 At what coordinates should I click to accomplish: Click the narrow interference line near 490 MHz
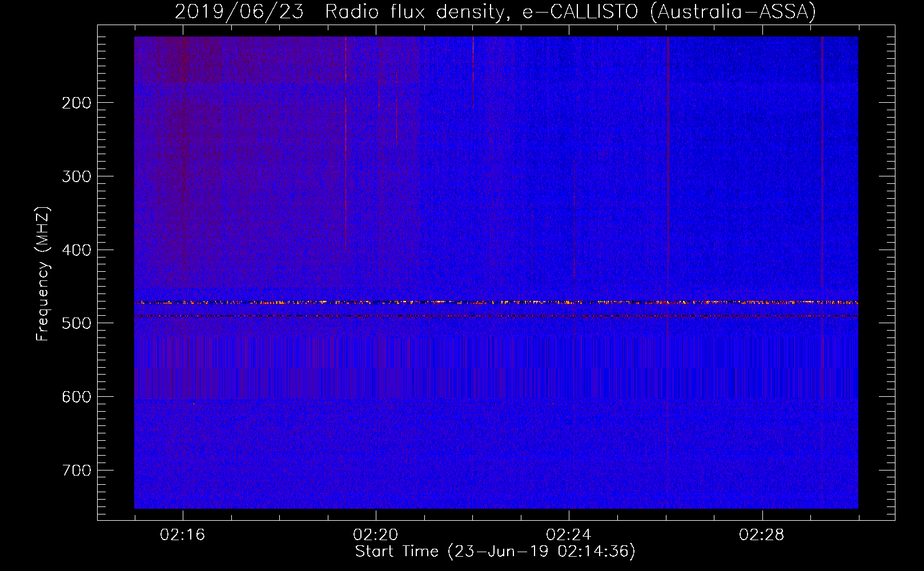click(496, 316)
